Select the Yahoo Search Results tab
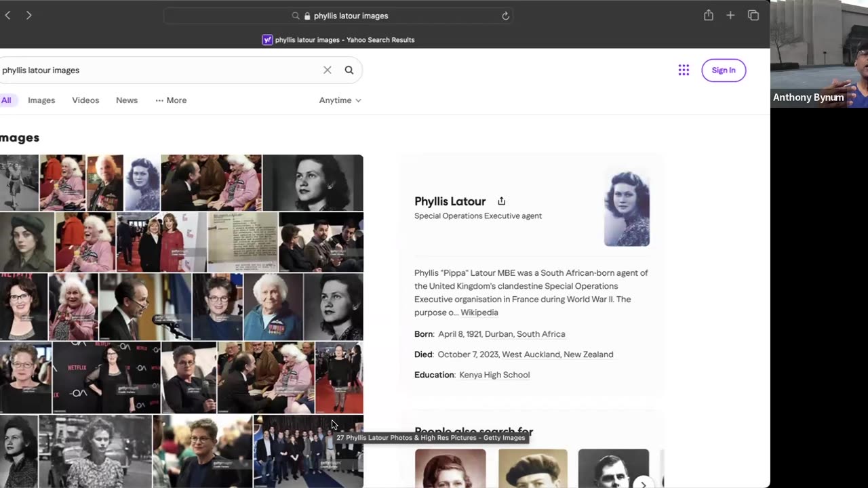This screenshot has height=488, width=868. click(338, 40)
